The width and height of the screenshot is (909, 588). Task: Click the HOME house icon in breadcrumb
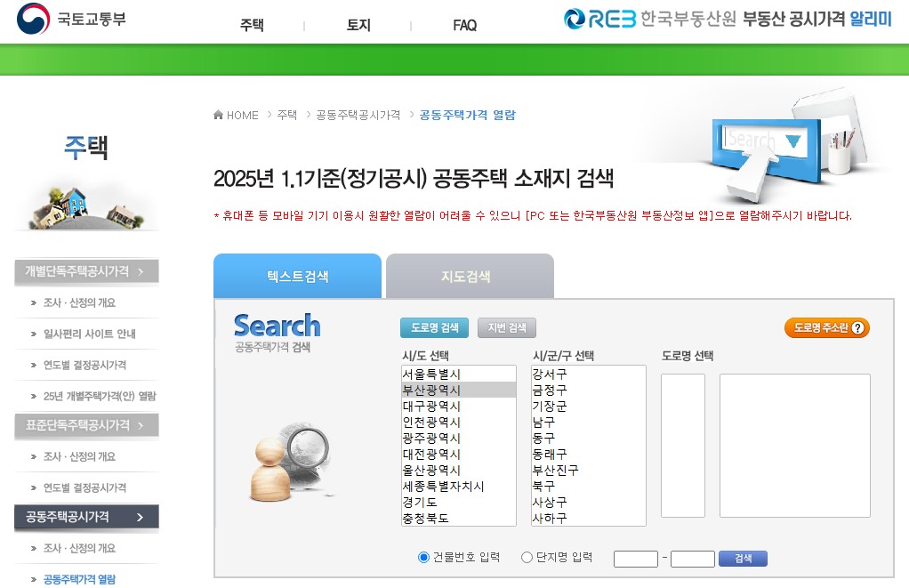217,115
